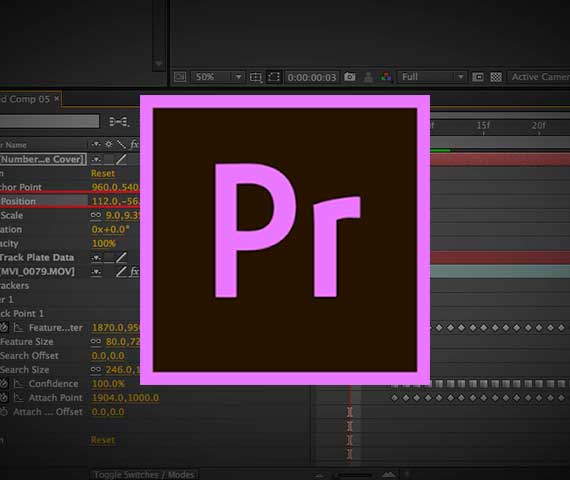Open graph editor icon for Attach Point

pos(18,398)
